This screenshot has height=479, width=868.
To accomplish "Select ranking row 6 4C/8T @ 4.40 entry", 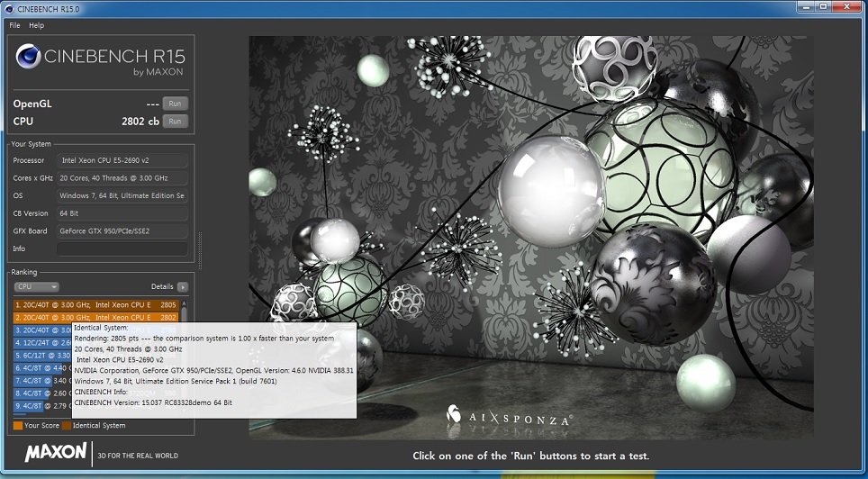I will (x=42, y=368).
